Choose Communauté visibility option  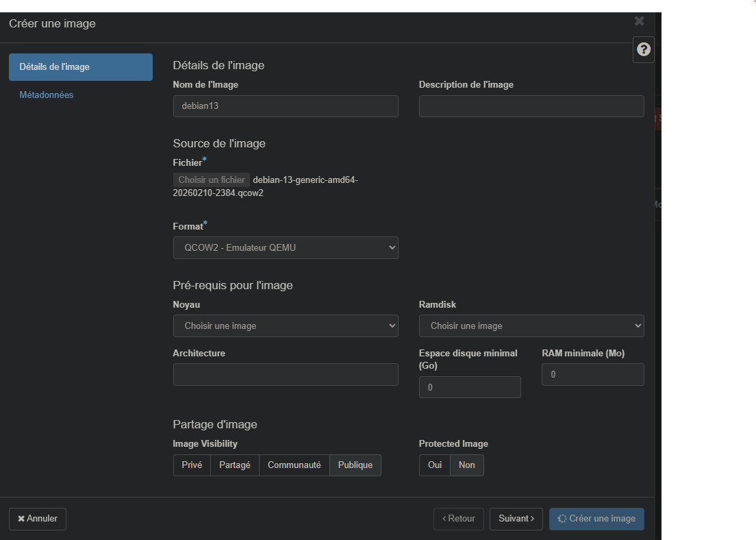[294, 465]
